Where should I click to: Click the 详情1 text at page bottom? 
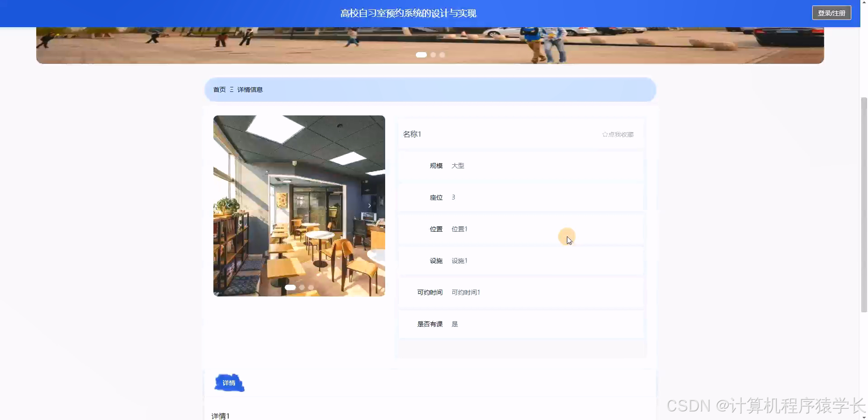(x=220, y=415)
